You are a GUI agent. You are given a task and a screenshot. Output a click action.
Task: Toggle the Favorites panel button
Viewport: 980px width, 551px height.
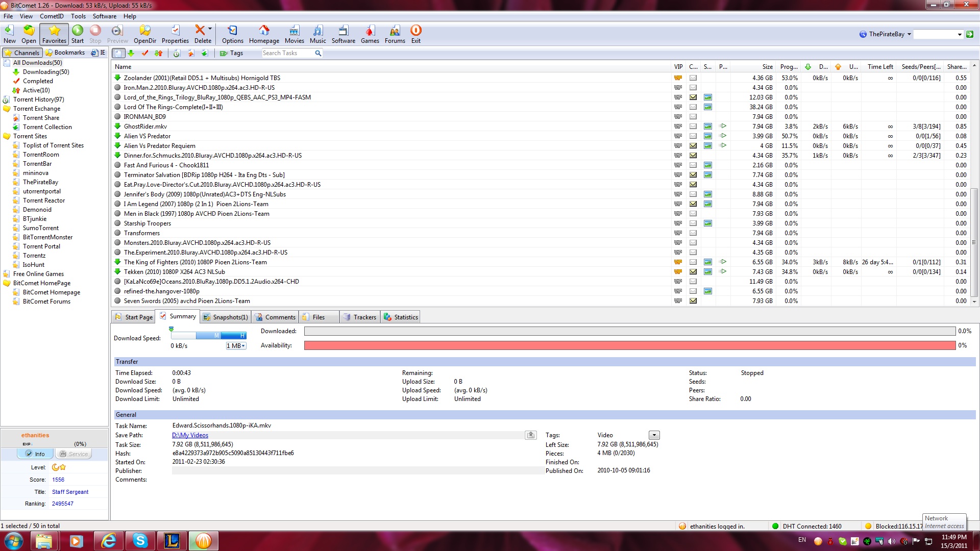[x=54, y=34]
